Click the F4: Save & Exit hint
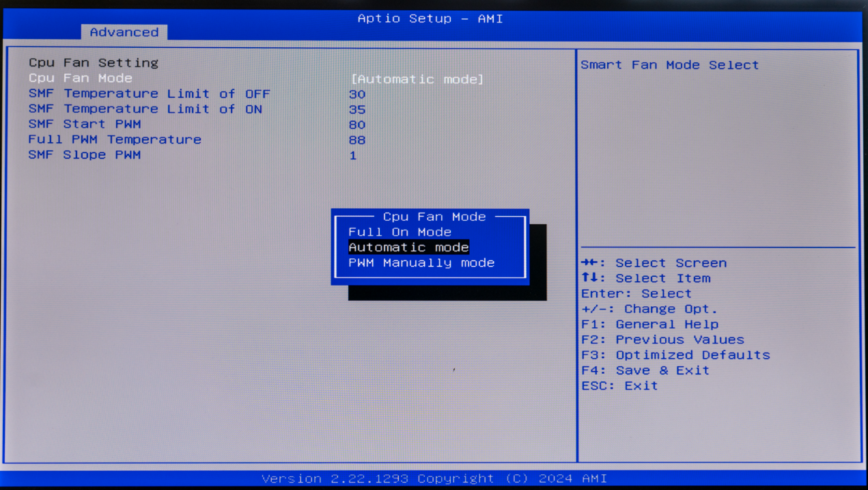The image size is (868, 490). pyautogui.click(x=645, y=370)
